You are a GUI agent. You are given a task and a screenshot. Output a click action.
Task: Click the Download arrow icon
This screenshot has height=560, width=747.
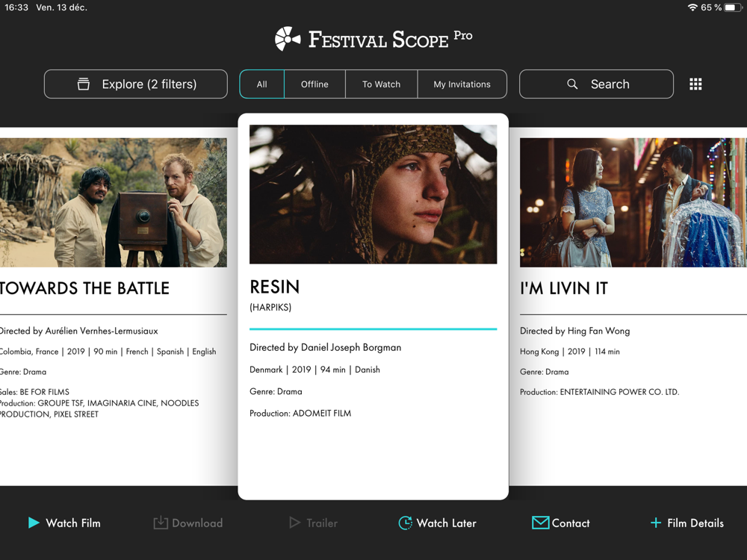coord(161,523)
